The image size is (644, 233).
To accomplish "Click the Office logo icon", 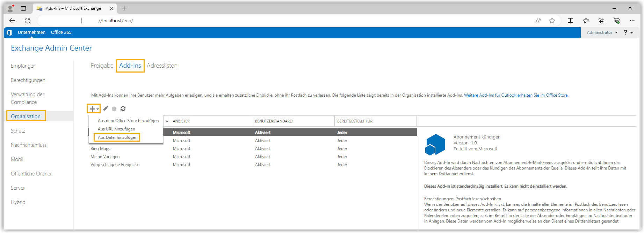I will click(x=9, y=32).
